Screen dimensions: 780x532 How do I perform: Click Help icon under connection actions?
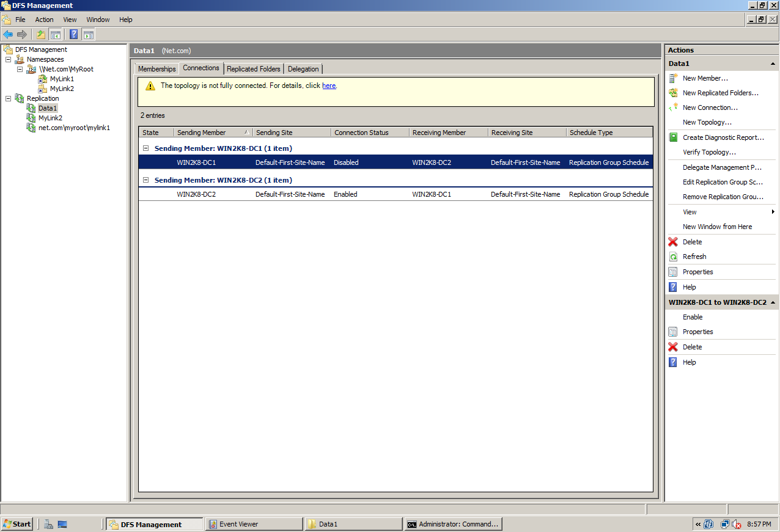pyautogui.click(x=673, y=362)
